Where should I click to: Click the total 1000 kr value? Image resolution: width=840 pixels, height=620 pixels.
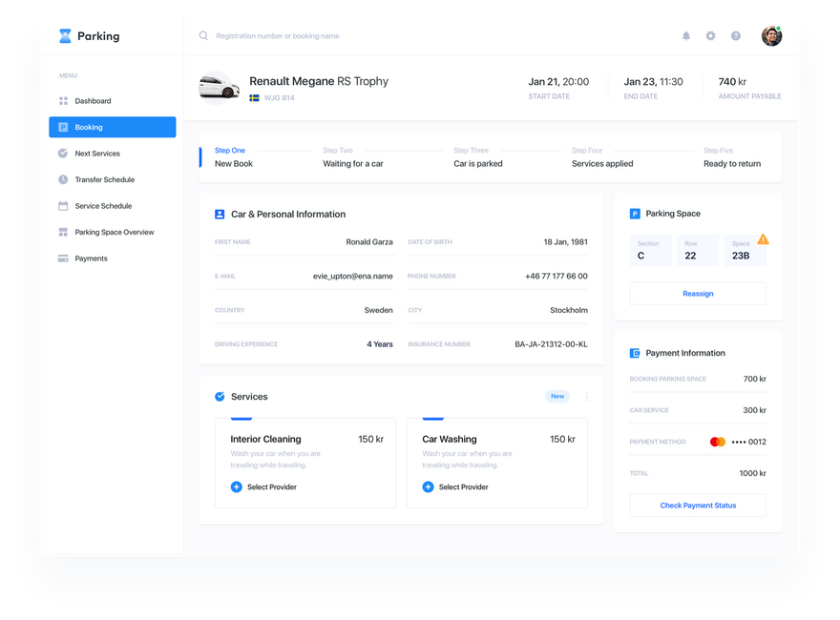click(753, 473)
